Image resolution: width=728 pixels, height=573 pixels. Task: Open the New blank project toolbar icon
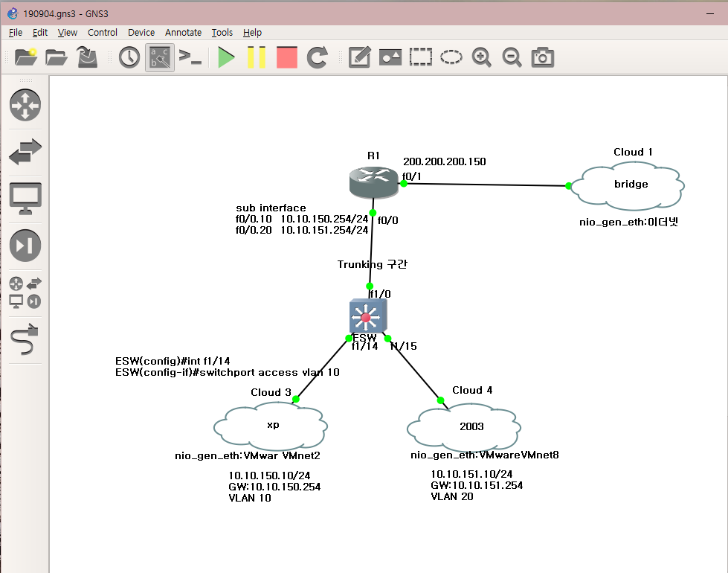[25, 57]
